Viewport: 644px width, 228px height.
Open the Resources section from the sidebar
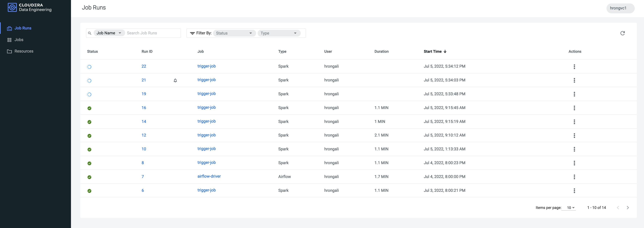[24, 51]
